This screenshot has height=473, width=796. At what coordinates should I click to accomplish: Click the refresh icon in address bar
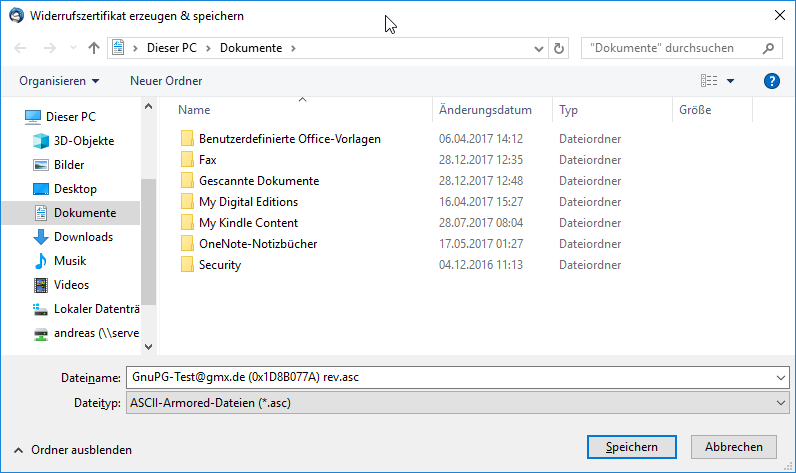(559, 48)
